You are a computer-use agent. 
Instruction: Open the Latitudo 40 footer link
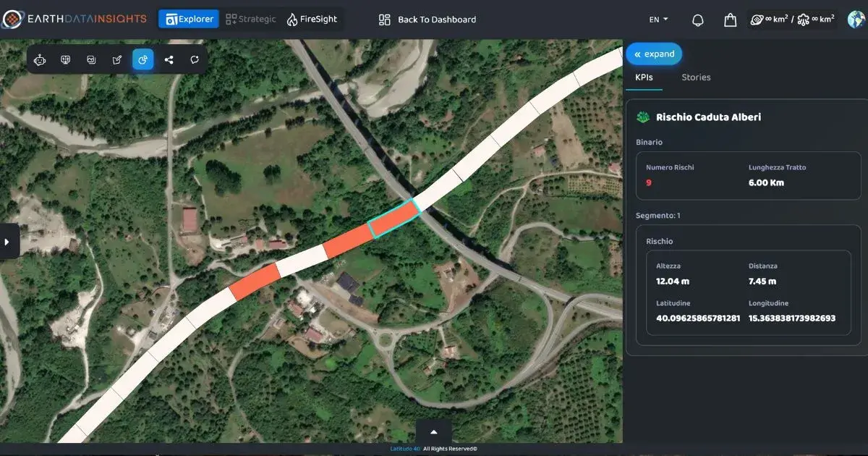[x=405, y=449]
